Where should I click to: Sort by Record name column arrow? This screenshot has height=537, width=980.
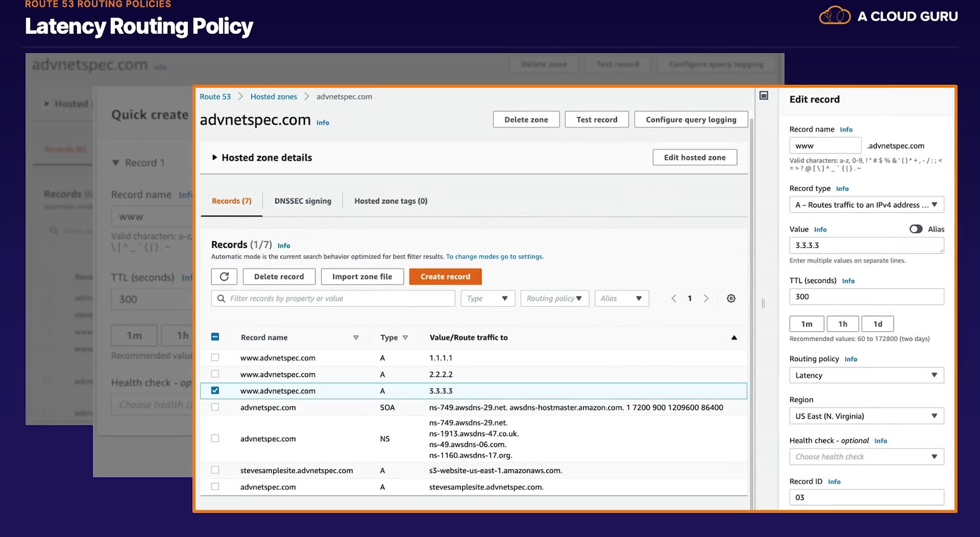(x=356, y=337)
